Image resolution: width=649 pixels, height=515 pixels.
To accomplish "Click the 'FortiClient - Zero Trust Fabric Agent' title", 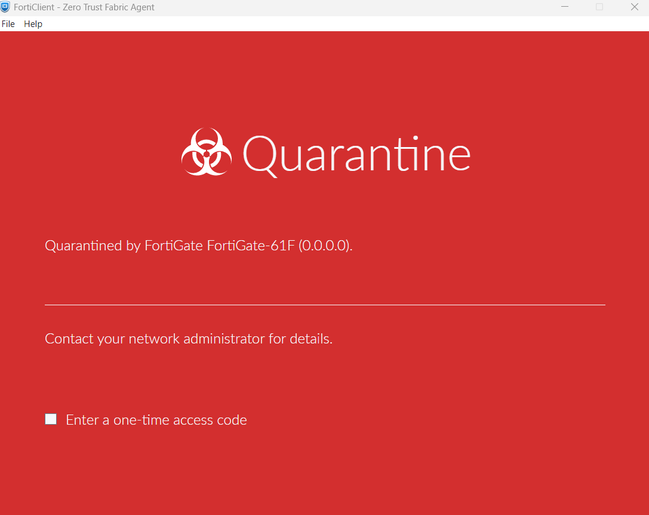I will click(x=84, y=7).
